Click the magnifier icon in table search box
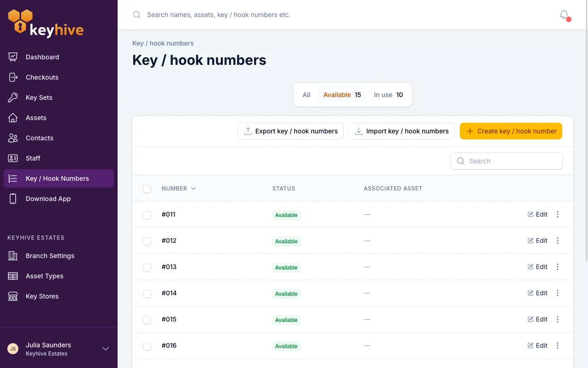Image resolution: width=588 pixels, height=368 pixels. 461,161
